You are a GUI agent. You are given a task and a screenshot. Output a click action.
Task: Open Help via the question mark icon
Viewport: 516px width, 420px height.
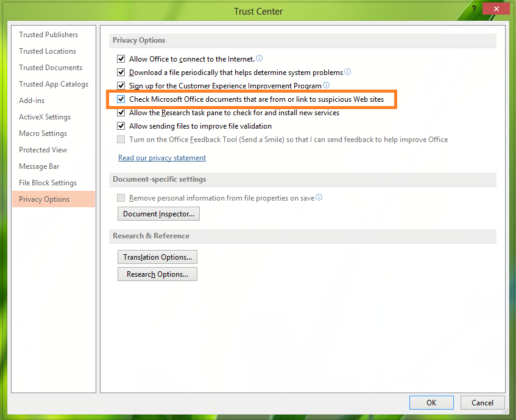click(x=474, y=9)
